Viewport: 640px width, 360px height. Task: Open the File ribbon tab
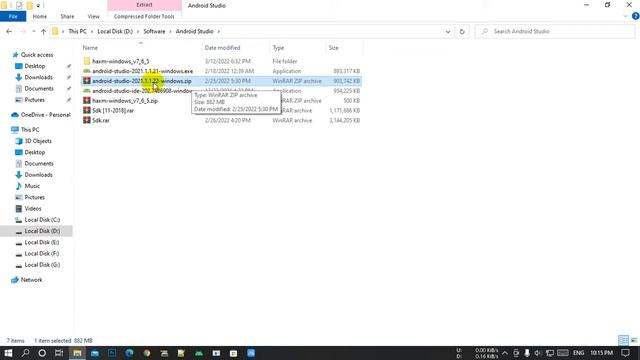[13, 16]
